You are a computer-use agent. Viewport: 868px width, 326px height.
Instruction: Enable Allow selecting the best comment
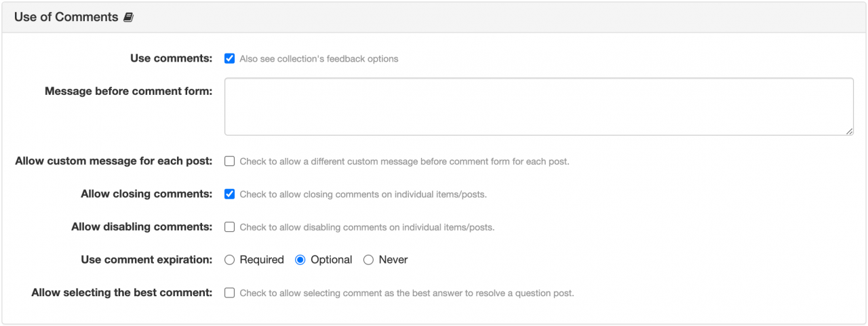pyautogui.click(x=230, y=293)
